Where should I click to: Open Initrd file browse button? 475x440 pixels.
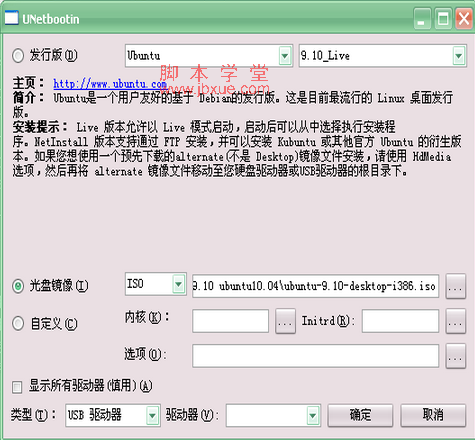click(455, 321)
